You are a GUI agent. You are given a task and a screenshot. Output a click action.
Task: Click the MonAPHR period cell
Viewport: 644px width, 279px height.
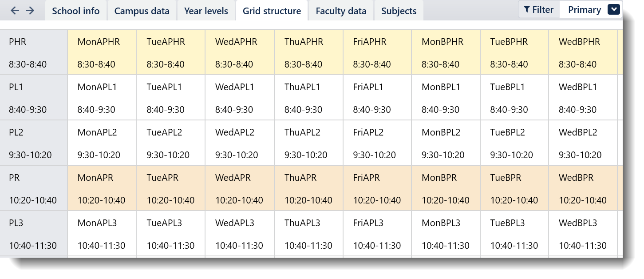(x=102, y=52)
